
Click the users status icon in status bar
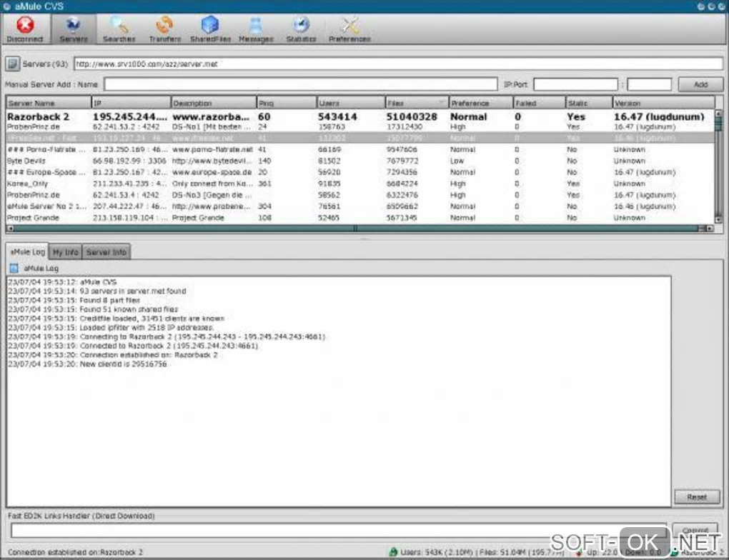click(393, 552)
